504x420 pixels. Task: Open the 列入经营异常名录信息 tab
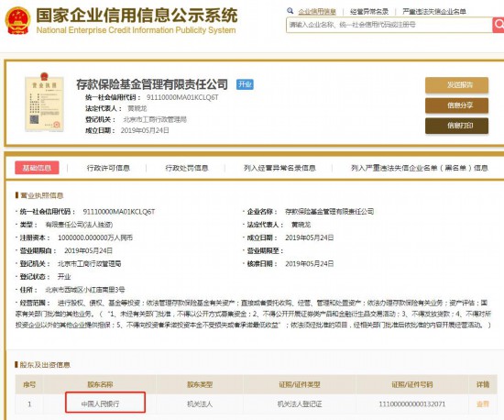[x=279, y=168]
